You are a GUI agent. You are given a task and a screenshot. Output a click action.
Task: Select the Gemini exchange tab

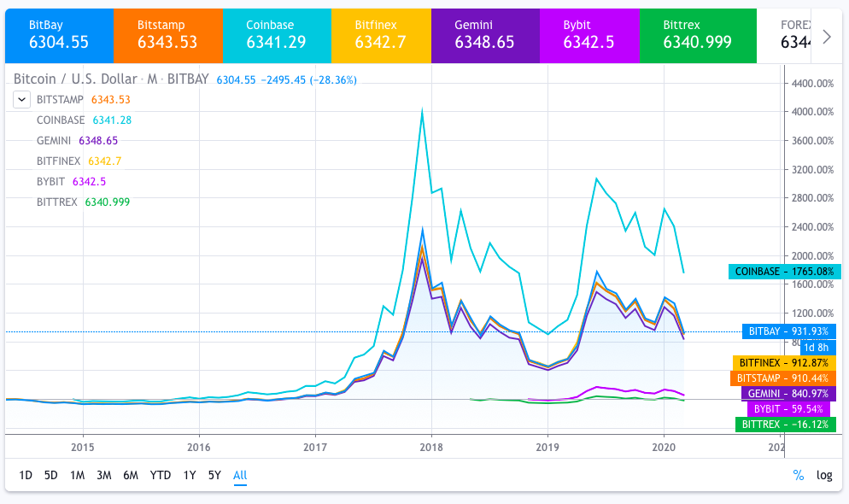click(486, 36)
